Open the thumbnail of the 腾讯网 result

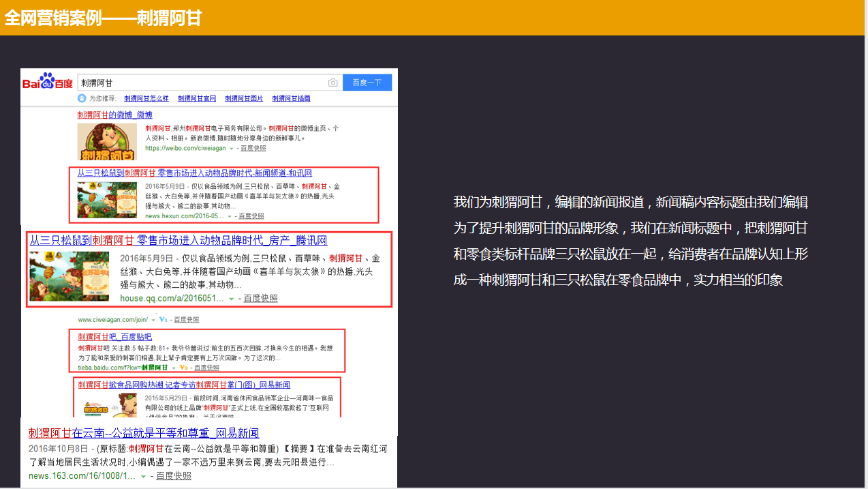(69, 276)
